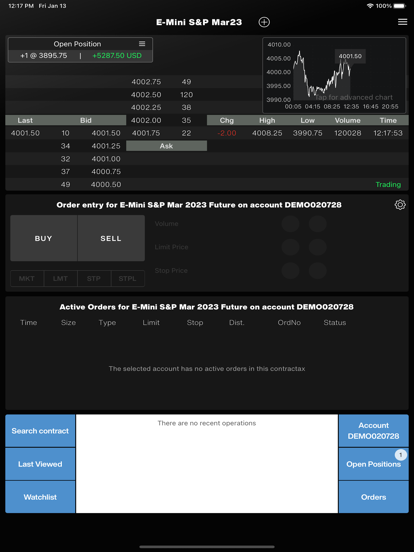This screenshot has height=552, width=414.
Task: Open the order entry settings gear
Action: (400, 205)
